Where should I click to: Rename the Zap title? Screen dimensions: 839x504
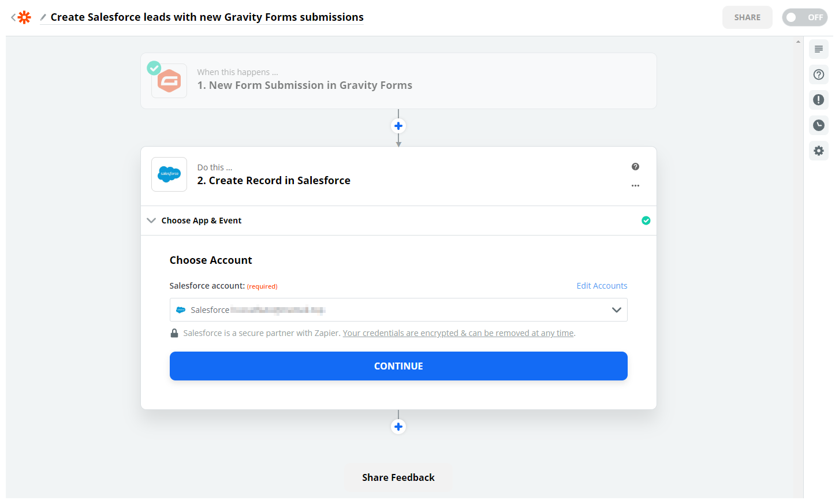coord(207,17)
